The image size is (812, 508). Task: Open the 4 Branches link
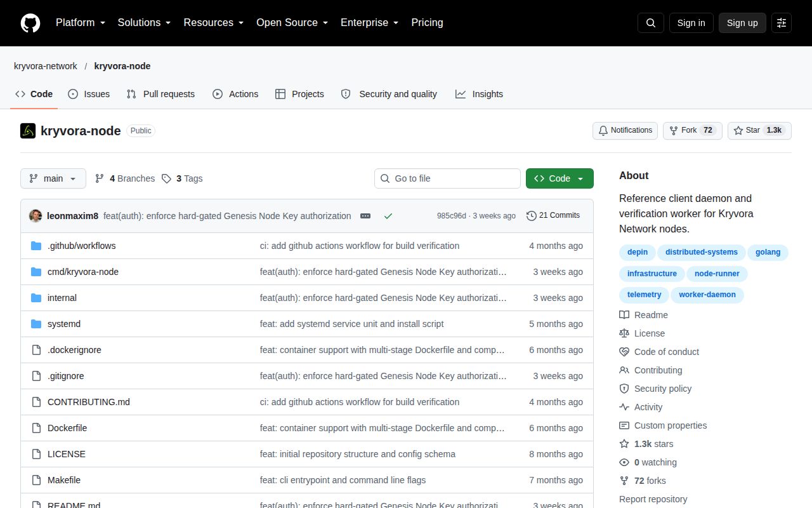coord(125,178)
